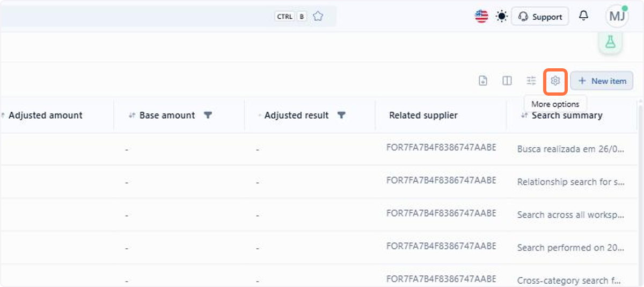Click the column layout icon
Viewport: 644px width, 287px height.
[x=507, y=81]
